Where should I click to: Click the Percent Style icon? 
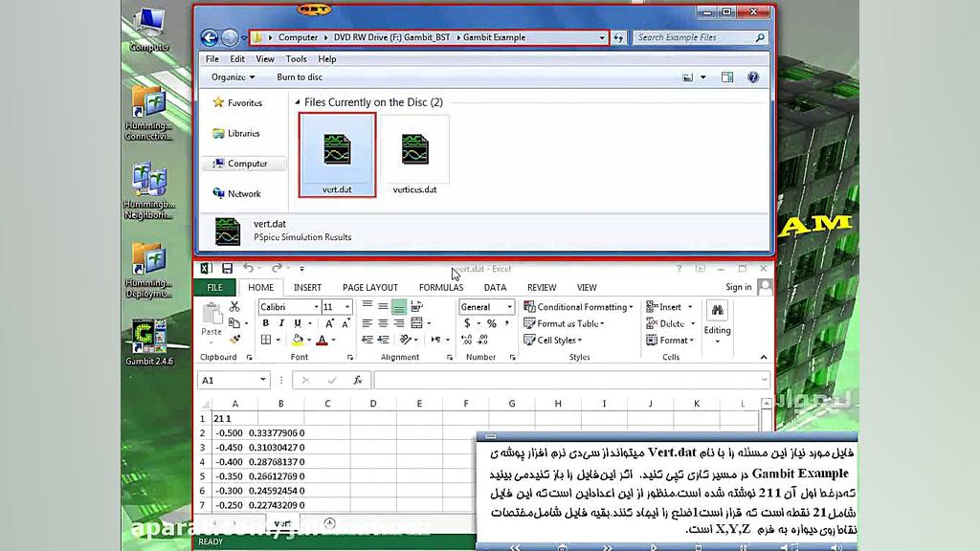pos(492,321)
